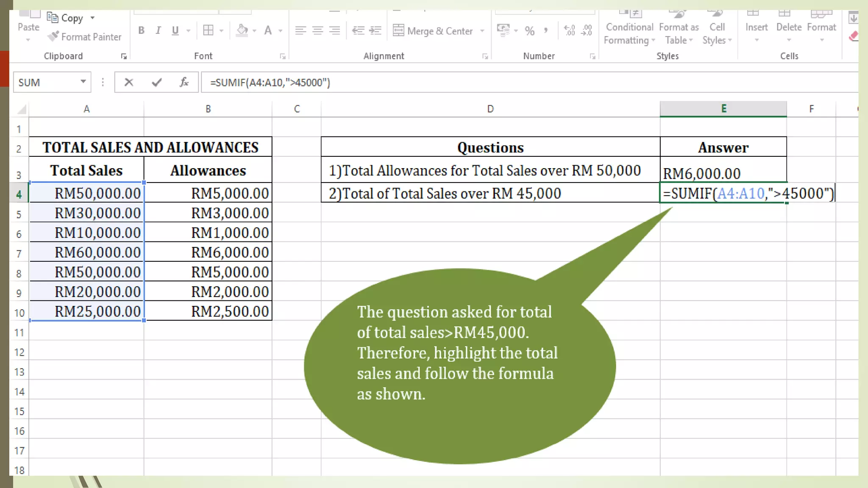Open the Font dialog launcher

click(283, 56)
